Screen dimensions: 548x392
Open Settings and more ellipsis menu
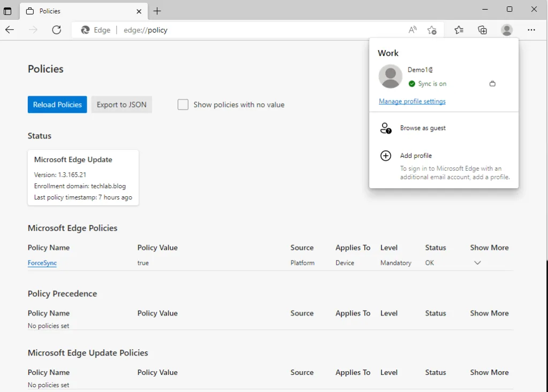coord(531,30)
